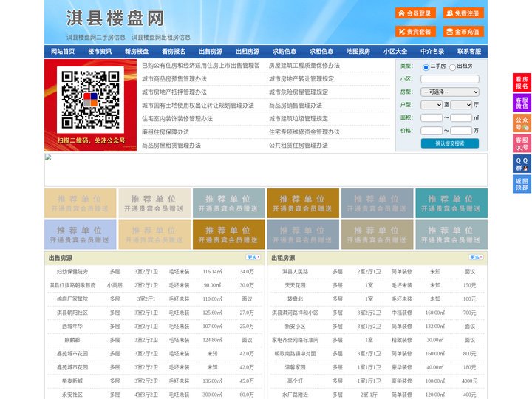Open the 小区大全 nav item
532x399 pixels.
pyautogui.click(x=395, y=52)
